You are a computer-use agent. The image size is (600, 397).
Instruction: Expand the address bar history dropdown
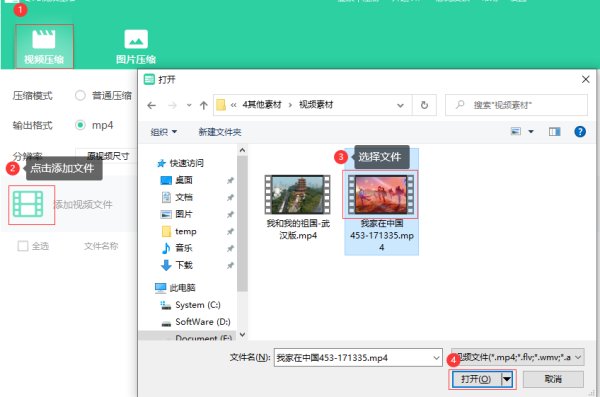pos(400,105)
